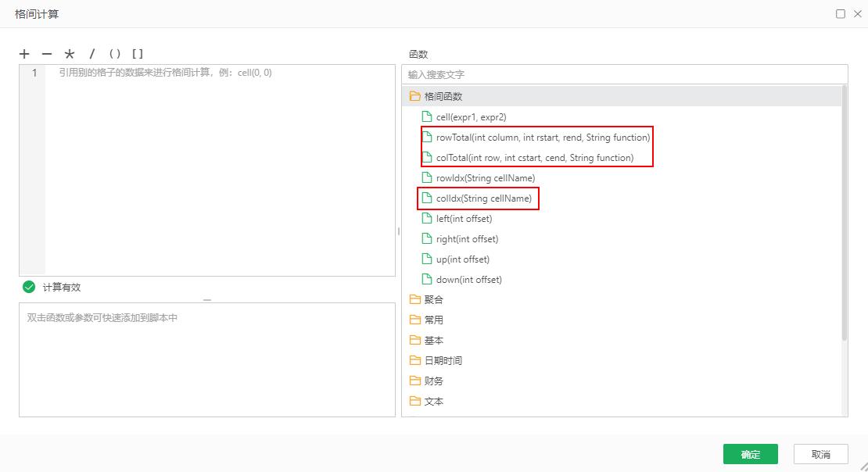Click the green 计算有效 validation checkmark
Viewport: 868px width, 472px height.
tap(29, 287)
